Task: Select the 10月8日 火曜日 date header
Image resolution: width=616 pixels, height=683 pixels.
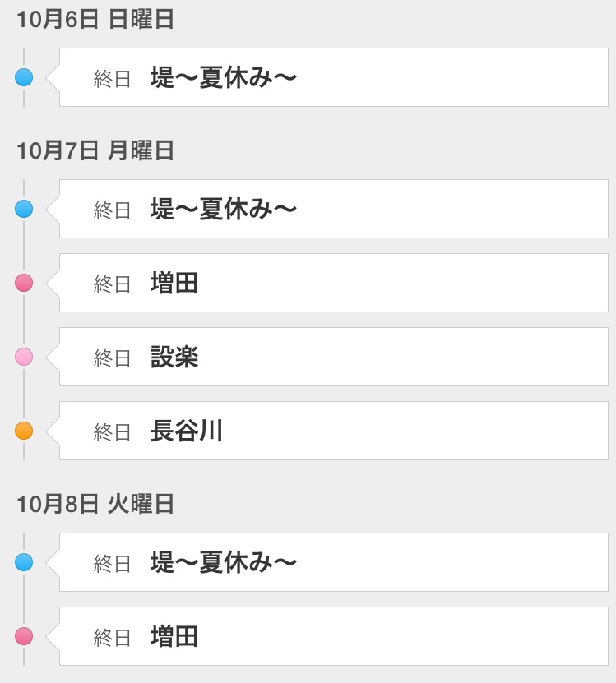Action: point(95,504)
